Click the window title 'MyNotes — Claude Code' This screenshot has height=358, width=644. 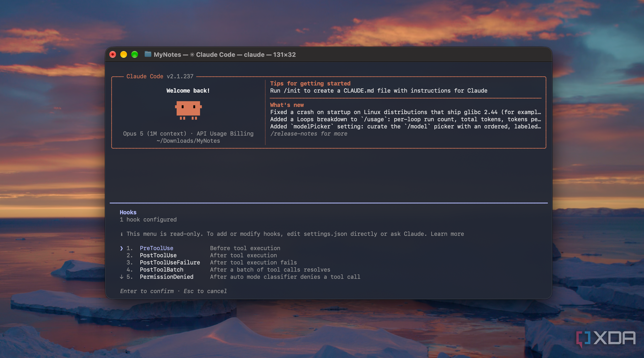(225, 54)
